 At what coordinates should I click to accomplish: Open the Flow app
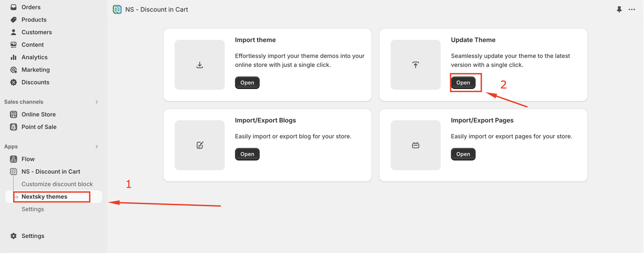(28, 159)
